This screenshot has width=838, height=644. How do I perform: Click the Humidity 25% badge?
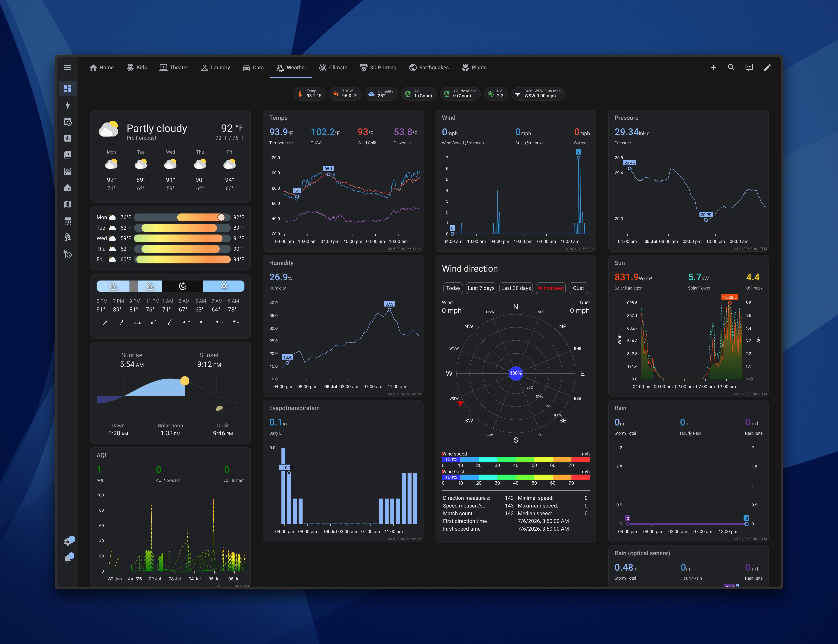point(381,94)
